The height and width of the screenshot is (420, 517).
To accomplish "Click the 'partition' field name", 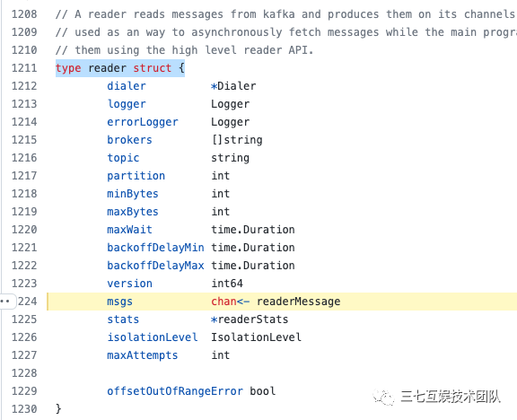I will 136,176.
